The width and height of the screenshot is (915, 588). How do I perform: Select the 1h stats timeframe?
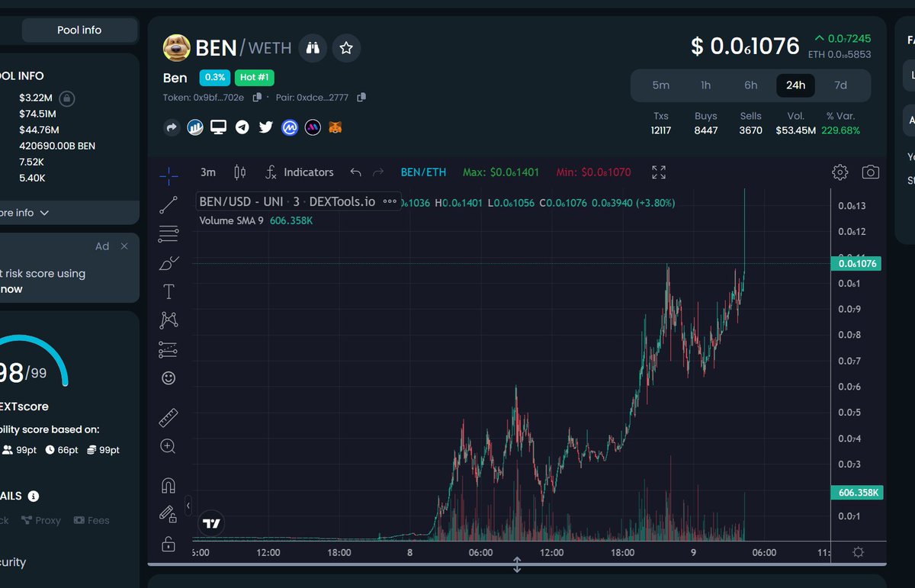point(706,85)
